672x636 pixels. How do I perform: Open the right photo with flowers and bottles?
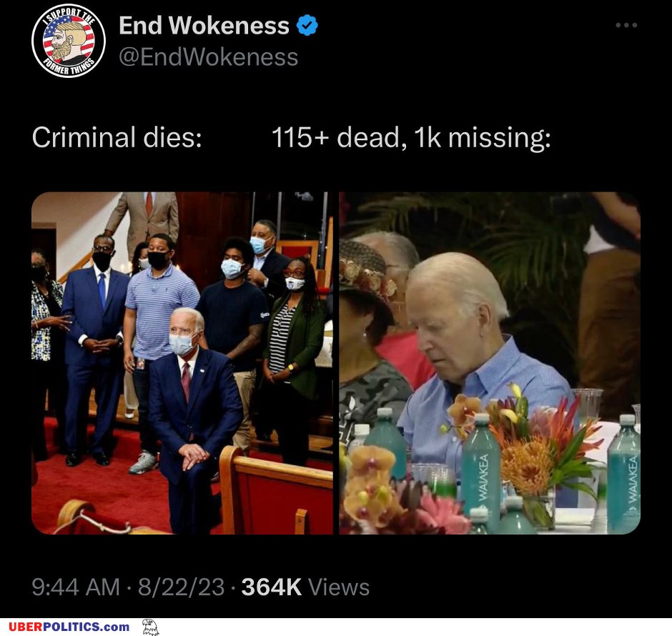coord(490,363)
